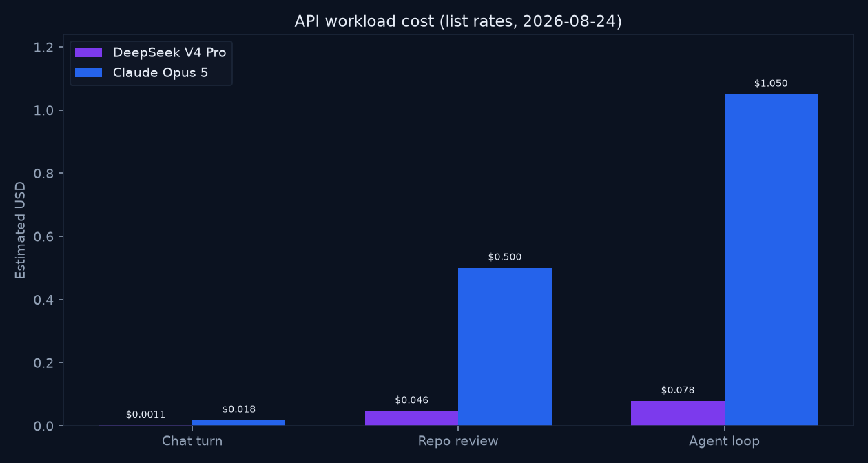Click the "$0.500" value label
Screen dimensions: 868x463
click(505, 257)
